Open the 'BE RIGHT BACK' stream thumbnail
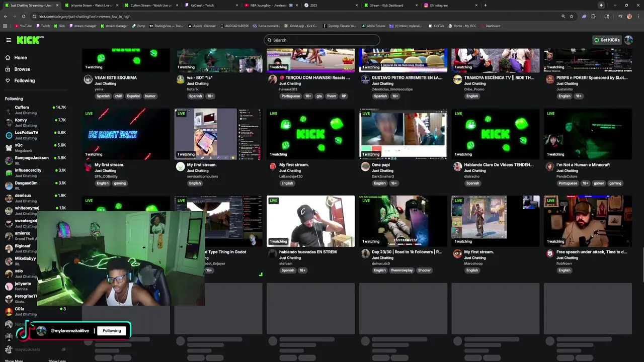This screenshot has height=362, width=644. click(x=126, y=134)
